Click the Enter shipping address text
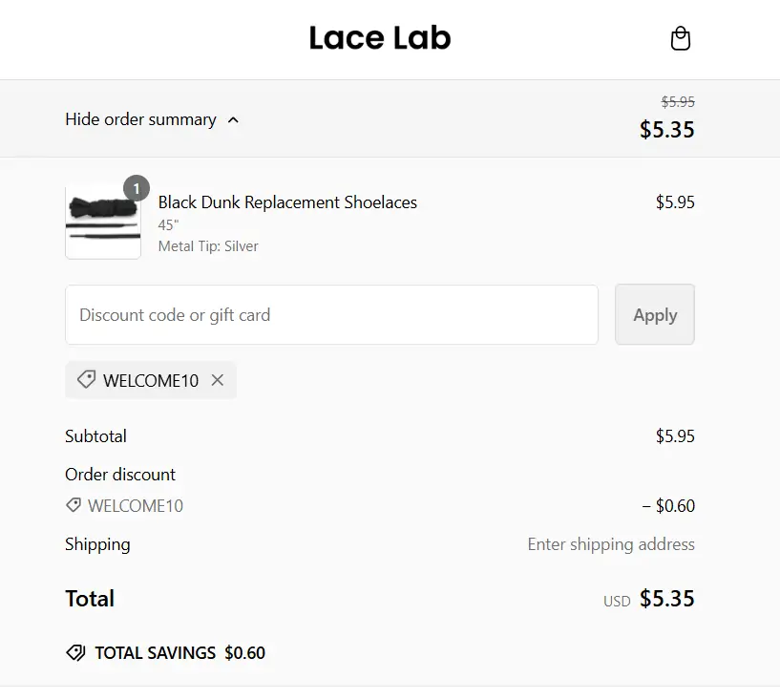The width and height of the screenshot is (780, 700). click(611, 544)
